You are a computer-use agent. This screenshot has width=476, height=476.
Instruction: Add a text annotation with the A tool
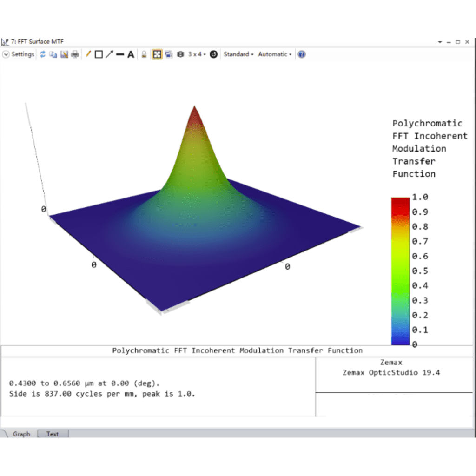(x=131, y=54)
